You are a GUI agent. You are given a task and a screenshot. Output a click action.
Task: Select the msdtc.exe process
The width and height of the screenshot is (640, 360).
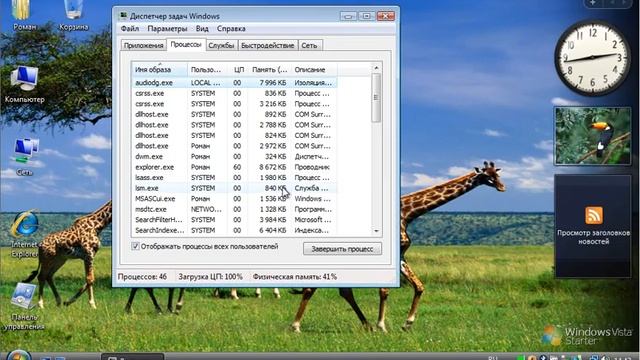pyautogui.click(x=234, y=209)
